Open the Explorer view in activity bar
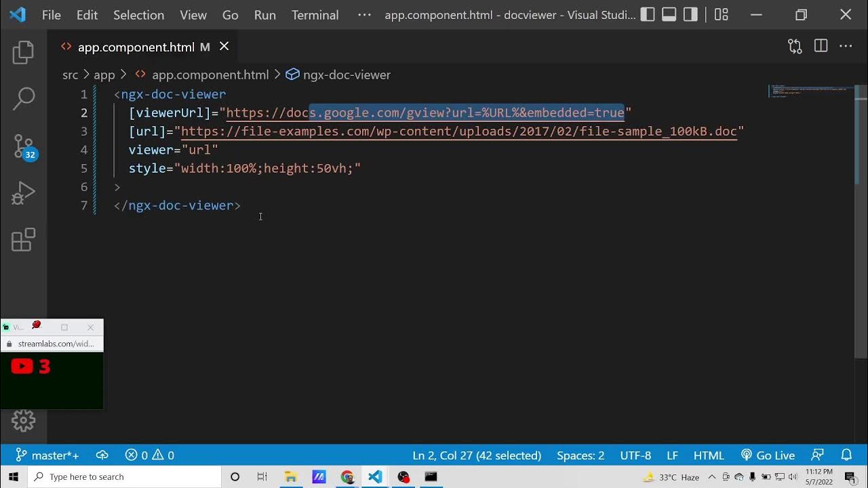Image resolution: width=868 pixels, height=488 pixels. [23, 52]
